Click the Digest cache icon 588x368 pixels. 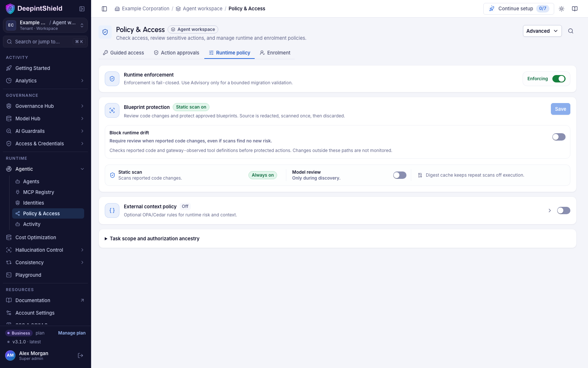(x=420, y=175)
